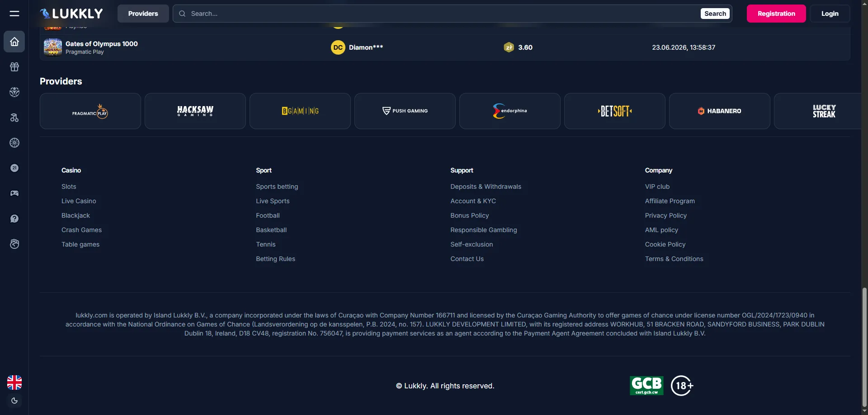
Task: Open the cherry slots sidebar icon
Action: coord(14,117)
